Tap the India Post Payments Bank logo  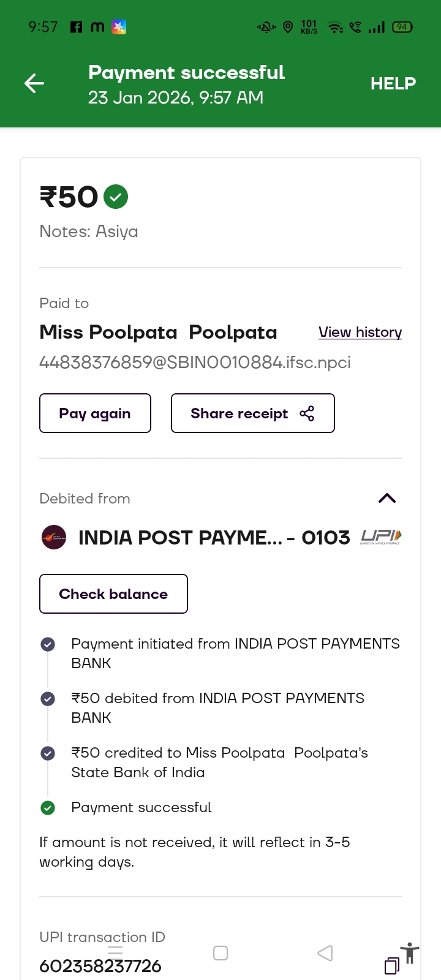click(x=54, y=537)
